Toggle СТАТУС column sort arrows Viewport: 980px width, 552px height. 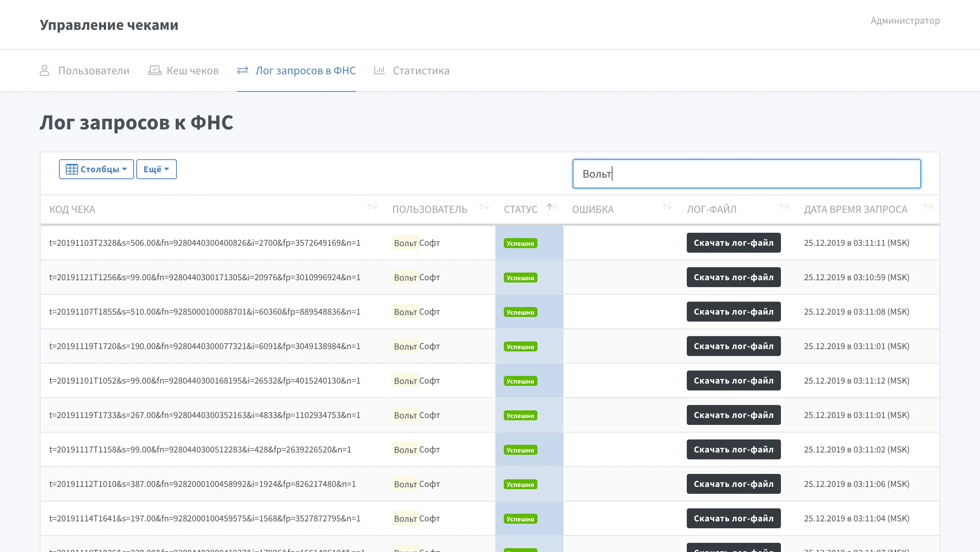tap(552, 207)
